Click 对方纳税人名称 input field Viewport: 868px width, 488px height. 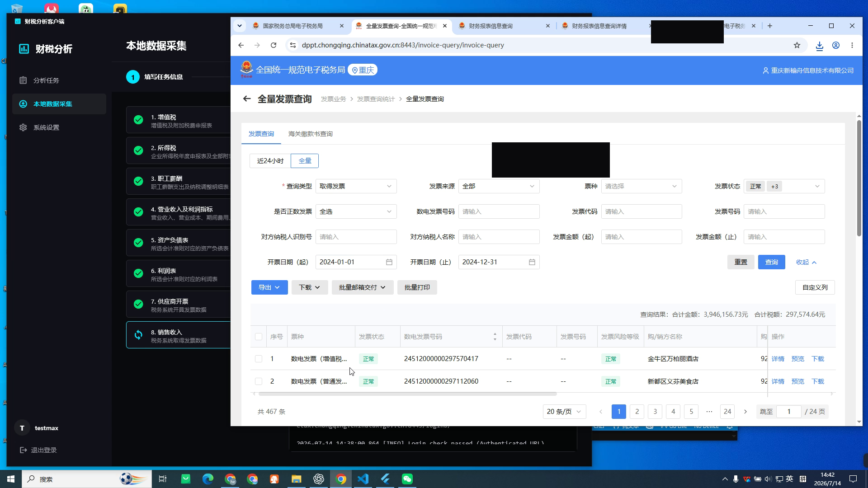tap(499, 237)
